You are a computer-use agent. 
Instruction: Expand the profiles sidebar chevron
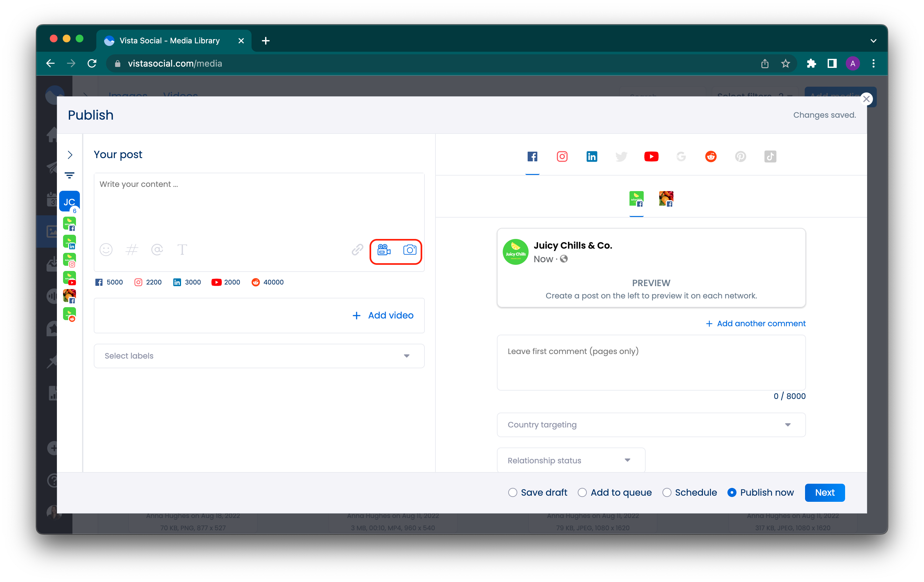[70, 155]
